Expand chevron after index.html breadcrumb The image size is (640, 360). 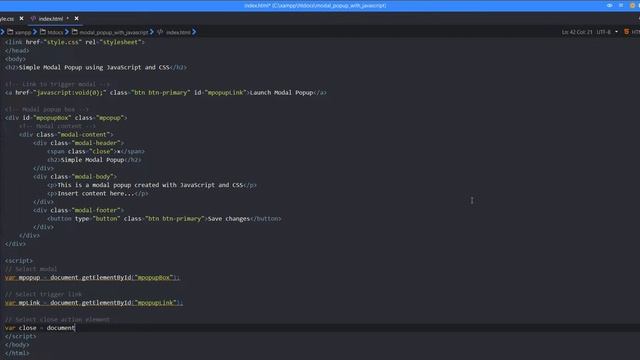194,32
